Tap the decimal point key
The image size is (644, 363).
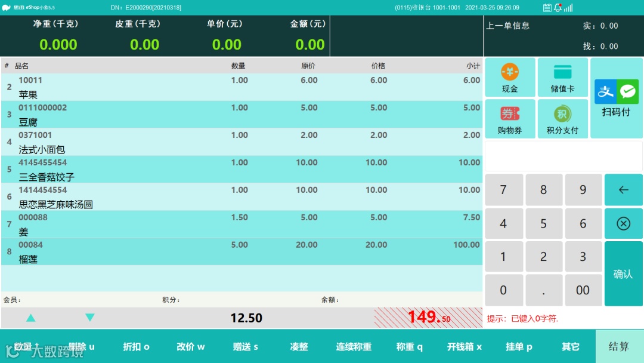(543, 290)
